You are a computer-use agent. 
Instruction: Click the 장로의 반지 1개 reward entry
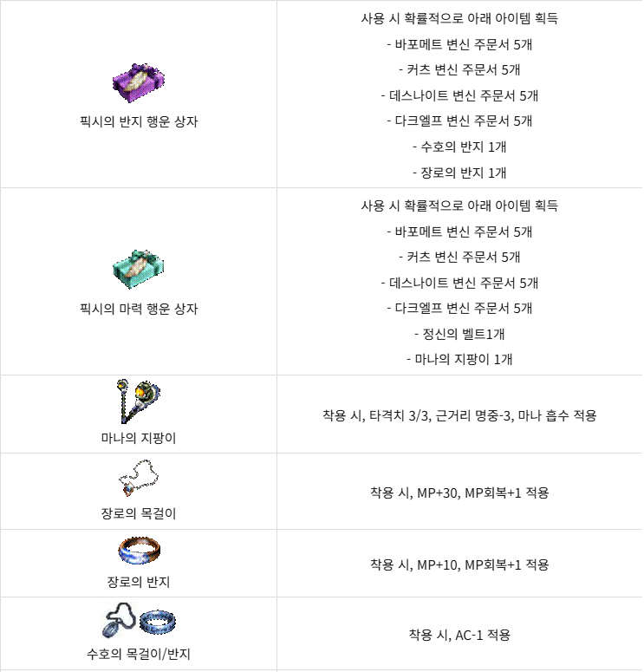pyautogui.click(x=463, y=173)
